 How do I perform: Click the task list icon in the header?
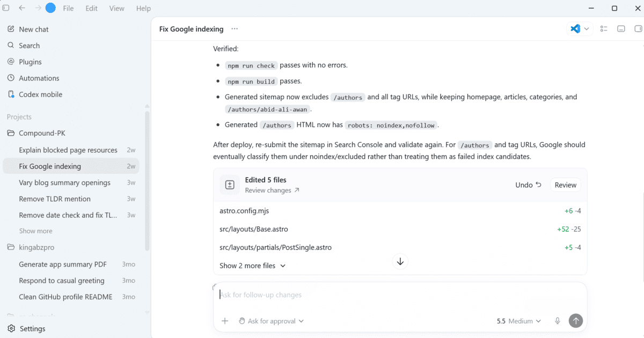coord(604,29)
